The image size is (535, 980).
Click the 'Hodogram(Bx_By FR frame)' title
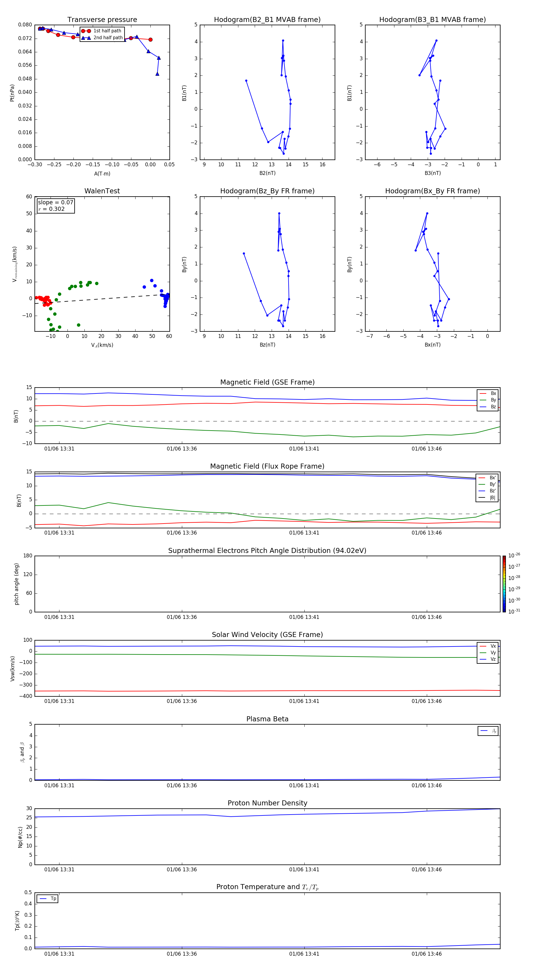432,191
